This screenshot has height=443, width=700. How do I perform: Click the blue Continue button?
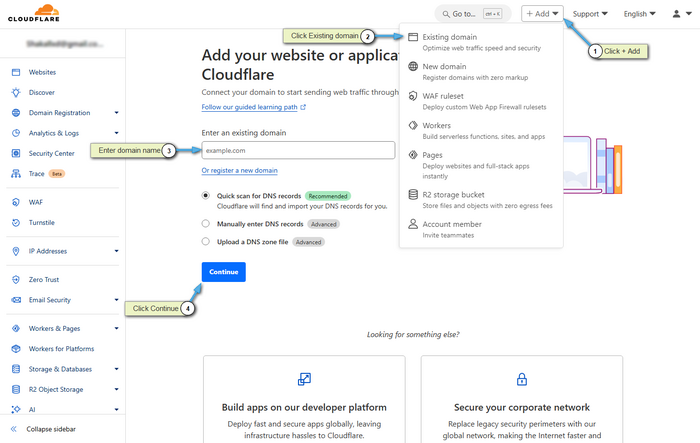(x=224, y=272)
